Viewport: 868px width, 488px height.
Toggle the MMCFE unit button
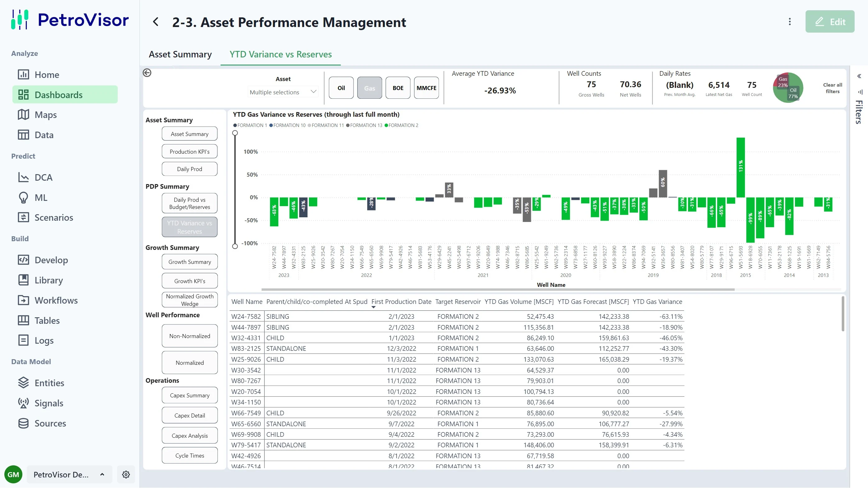coord(426,88)
